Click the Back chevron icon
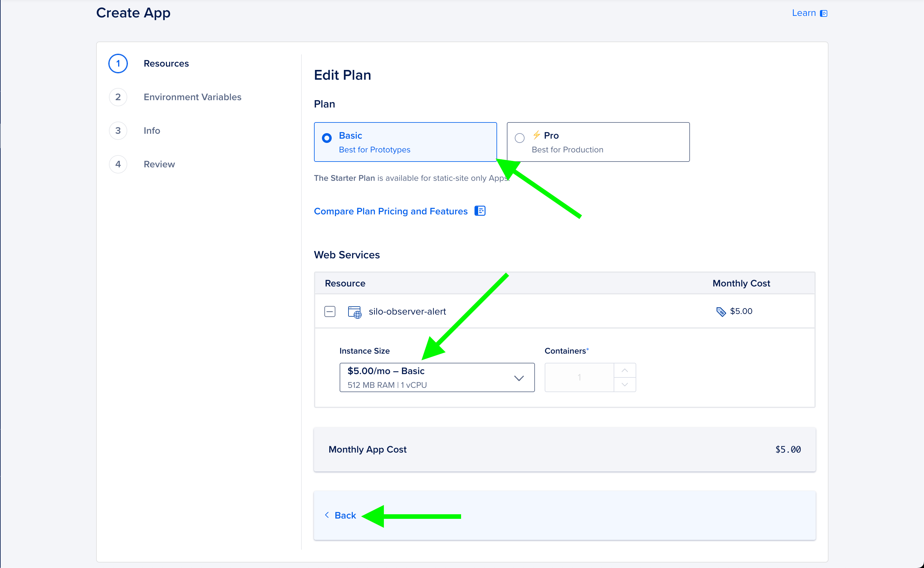 click(327, 515)
